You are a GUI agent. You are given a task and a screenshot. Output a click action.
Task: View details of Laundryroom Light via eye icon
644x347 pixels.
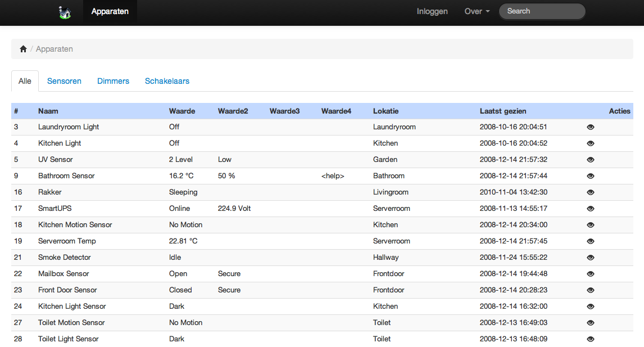click(590, 127)
